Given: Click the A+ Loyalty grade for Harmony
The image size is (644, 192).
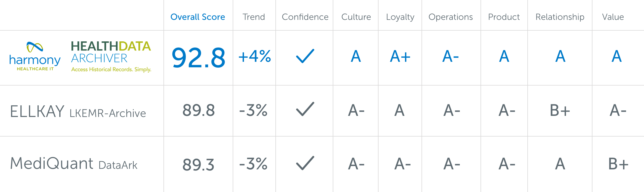Looking at the screenshot, I should 400,56.
